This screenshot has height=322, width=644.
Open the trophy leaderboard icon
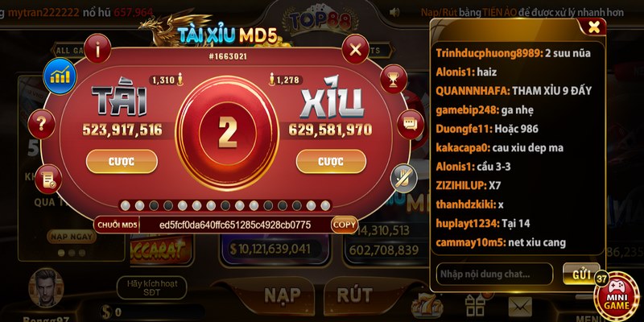tap(394, 79)
